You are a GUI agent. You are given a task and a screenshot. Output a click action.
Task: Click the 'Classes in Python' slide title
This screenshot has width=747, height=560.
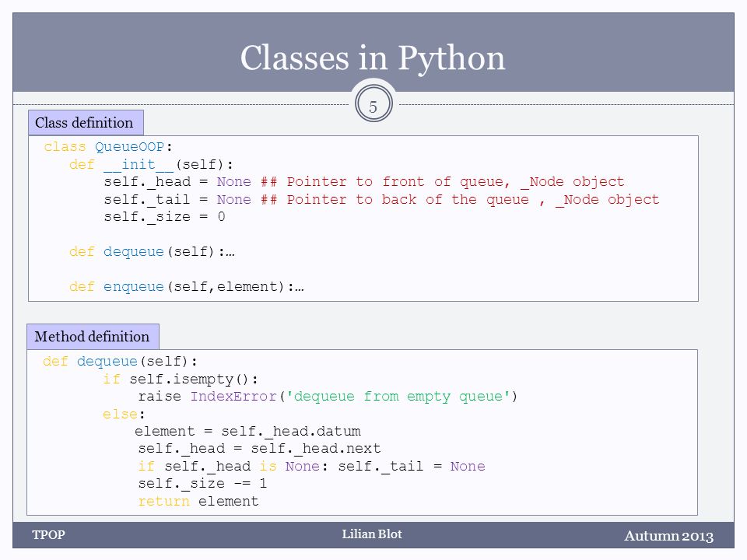pos(372,58)
